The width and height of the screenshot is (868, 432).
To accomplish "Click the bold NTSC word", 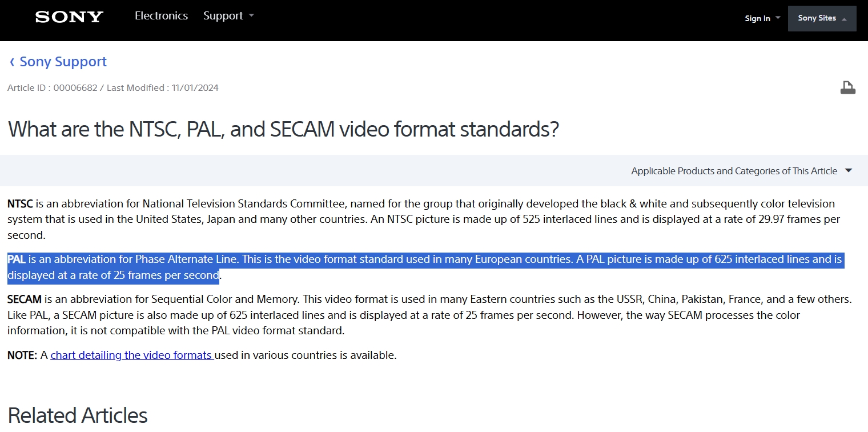I will [x=21, y=204].
